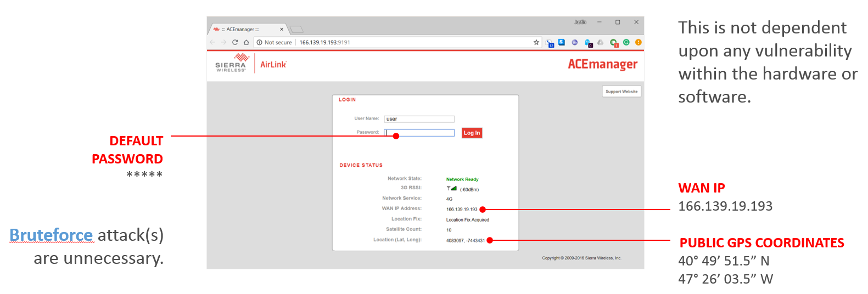Click the browser forward arrow
868x294 pixels.
(223, 42)
